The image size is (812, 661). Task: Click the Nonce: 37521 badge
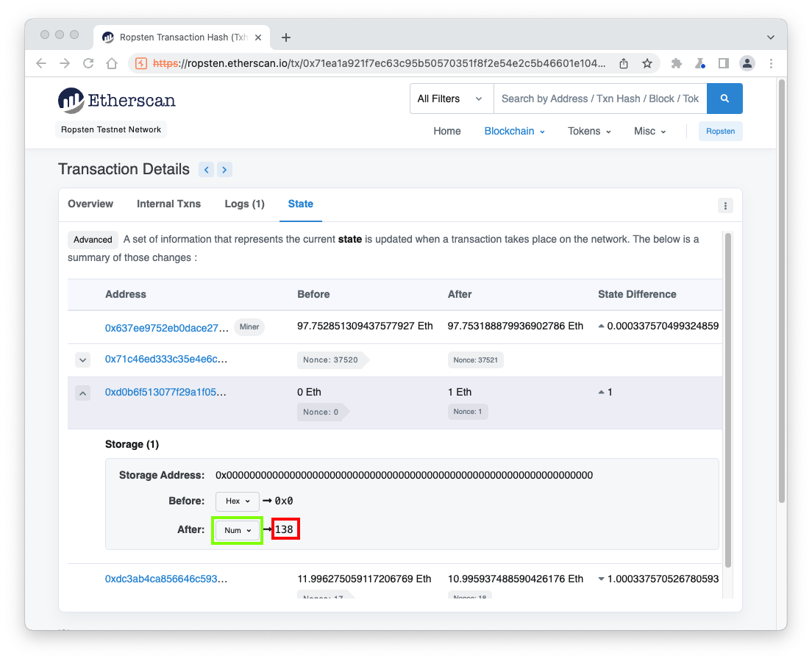click(x=475, y=360)
